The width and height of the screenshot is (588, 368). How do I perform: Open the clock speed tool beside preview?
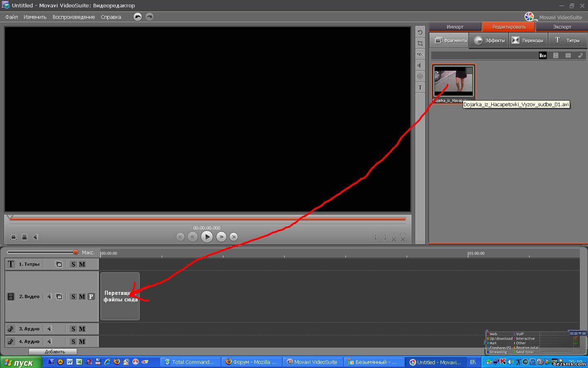(420, 76)
